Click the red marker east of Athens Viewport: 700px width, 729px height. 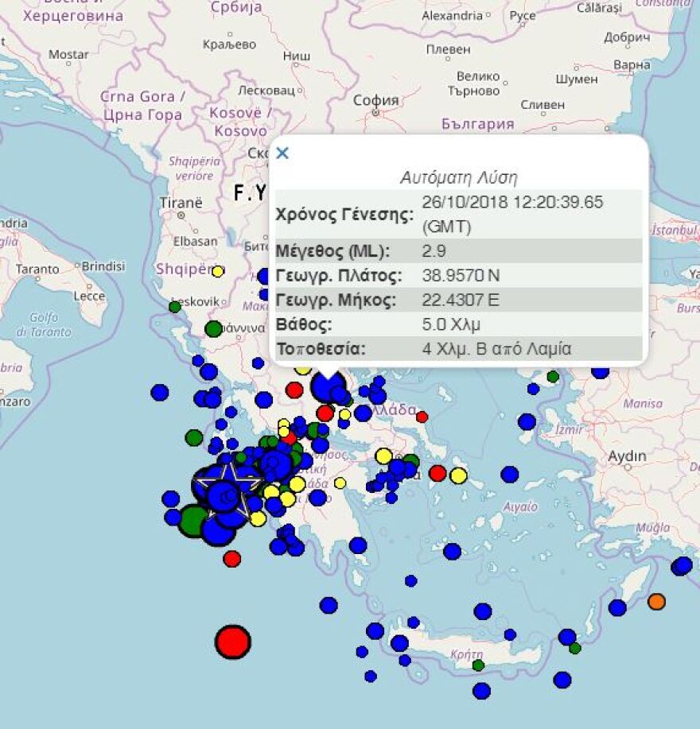click(437, 473)
